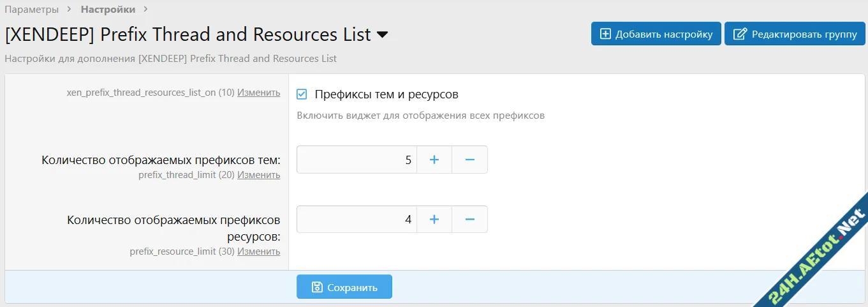This screenshot has height=307, width=868.
Task: Open the Параметры breadcrumb link
Action: (32, 10)
